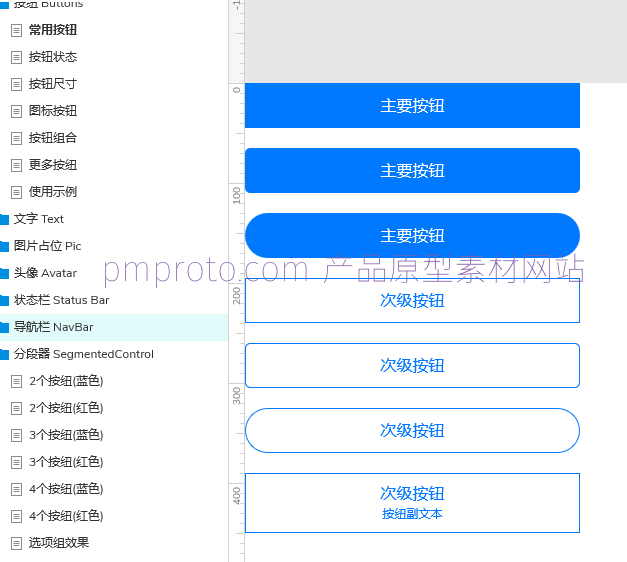Click the page icon beside 选项组效果
Screen dimensions: 627x562
tap(16, 543)
